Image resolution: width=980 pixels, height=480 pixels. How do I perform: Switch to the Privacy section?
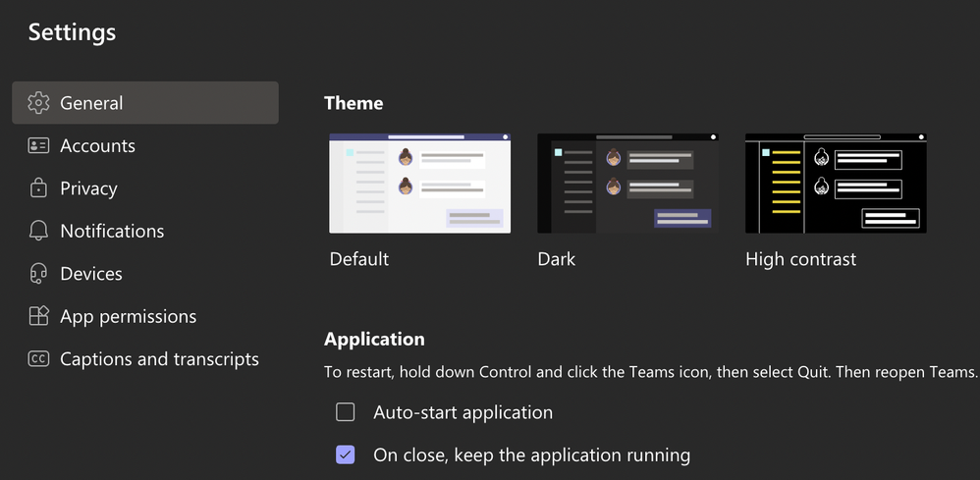tap(145, 188)
